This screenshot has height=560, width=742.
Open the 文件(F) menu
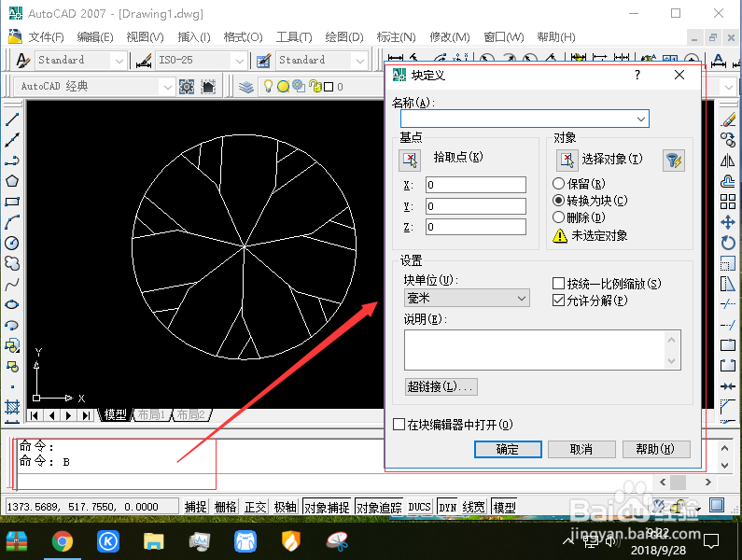click(46, 37)
